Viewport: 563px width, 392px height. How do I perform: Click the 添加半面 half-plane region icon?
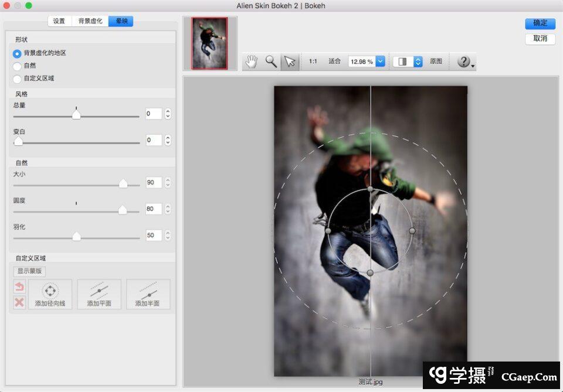tap(148, 294)
